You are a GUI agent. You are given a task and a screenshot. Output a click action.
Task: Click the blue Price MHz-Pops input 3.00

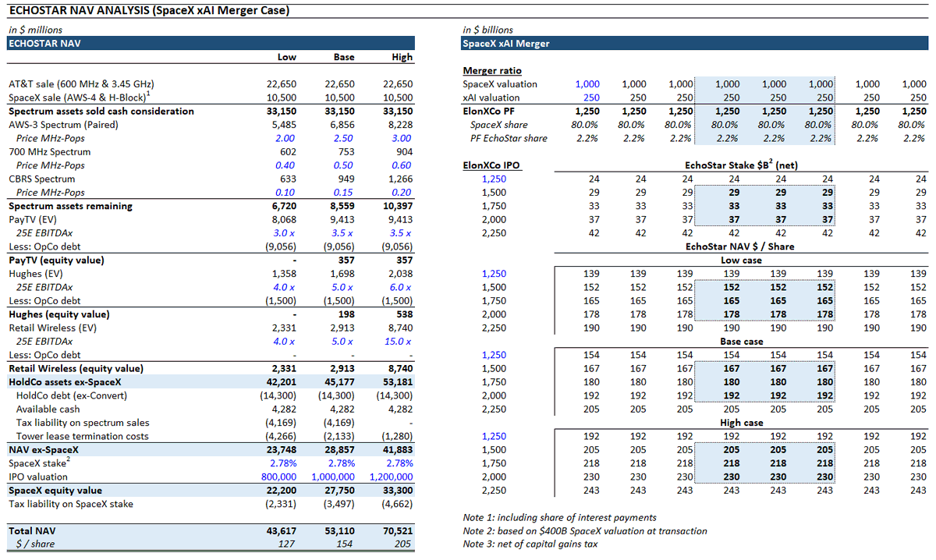click(x=402, y=138)
